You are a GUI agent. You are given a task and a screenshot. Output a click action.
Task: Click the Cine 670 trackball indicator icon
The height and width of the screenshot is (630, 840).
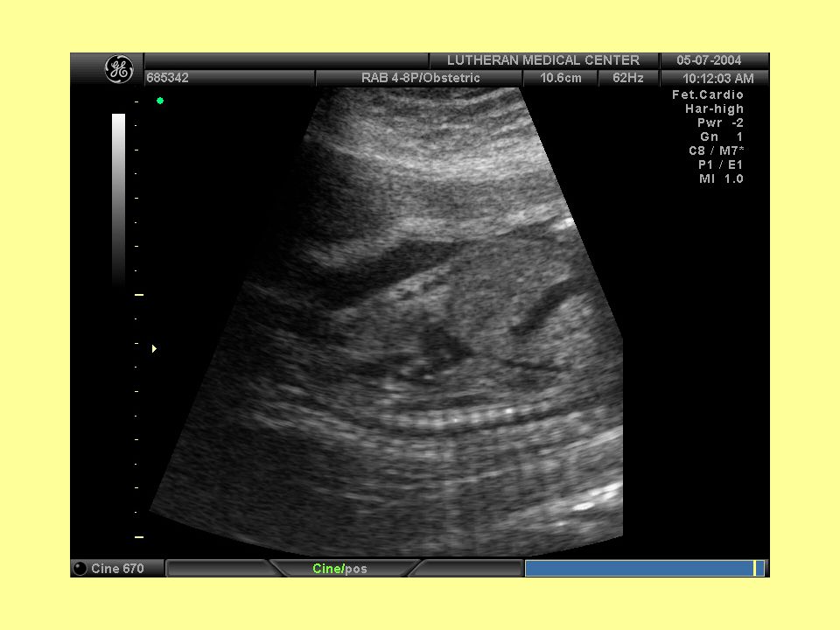(x=80, y=569)
